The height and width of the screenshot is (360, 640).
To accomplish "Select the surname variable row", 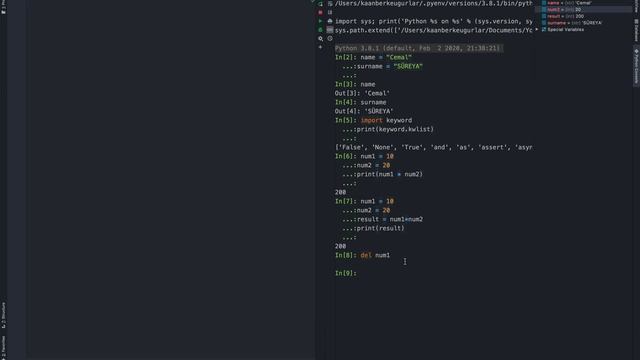I will 584,23.
